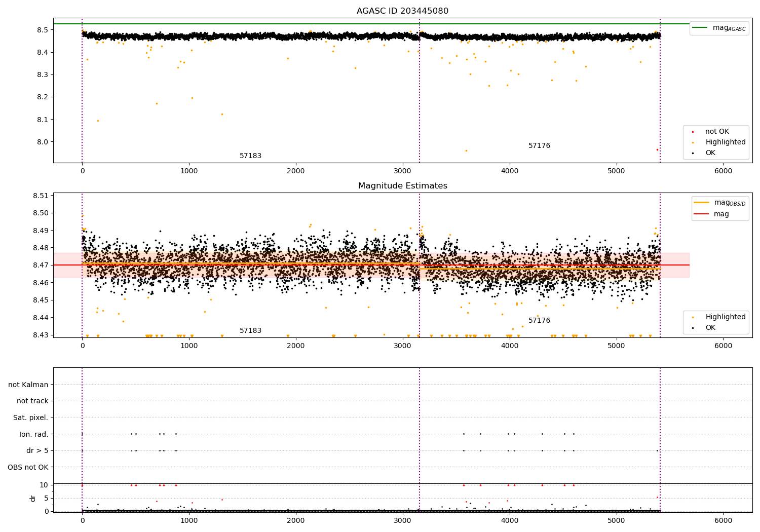Click the orange mag OBSID line sample in legend

point(701,203)
